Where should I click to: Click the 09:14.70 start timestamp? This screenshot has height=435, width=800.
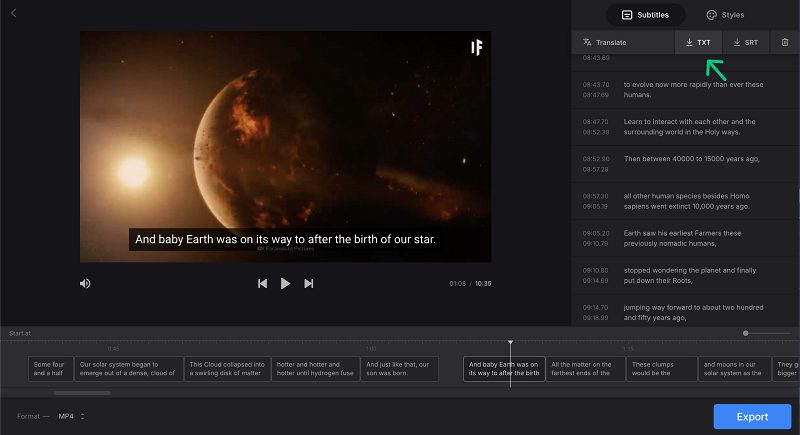(x=596, y=308)
